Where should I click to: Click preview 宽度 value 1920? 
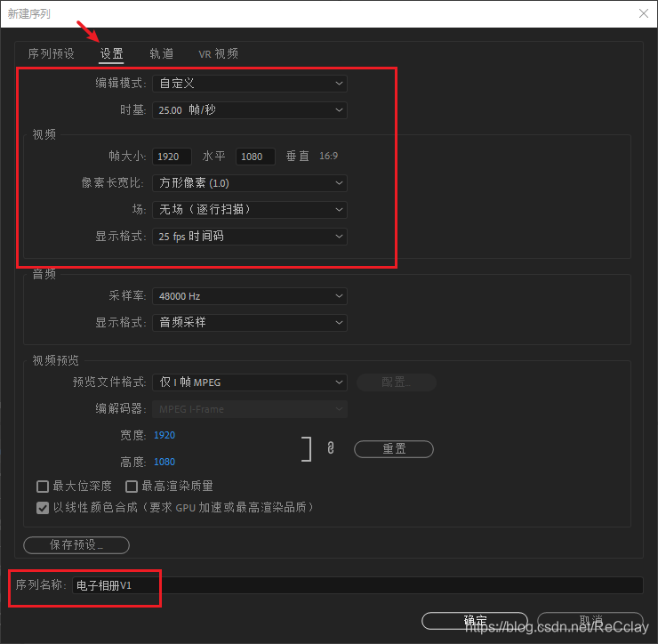coord(164,435)
